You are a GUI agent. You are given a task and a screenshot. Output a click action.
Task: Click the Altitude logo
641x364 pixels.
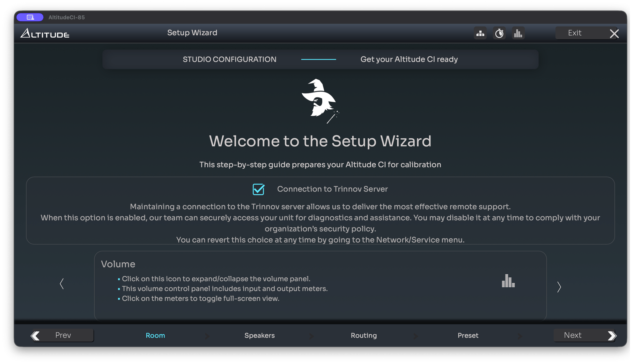coord(45,33)
